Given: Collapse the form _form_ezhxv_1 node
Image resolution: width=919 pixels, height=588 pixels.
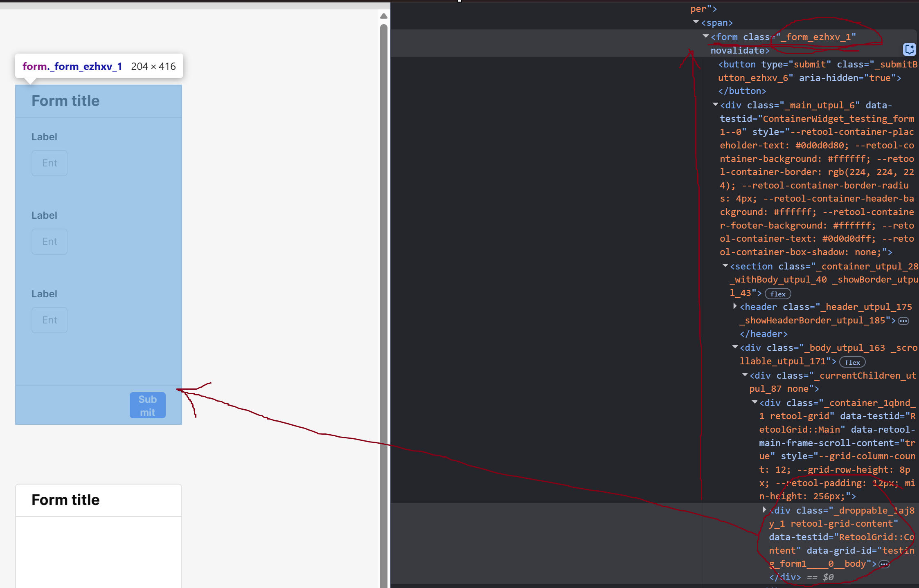Looking at the screenshot, I should tap(706, 36).
